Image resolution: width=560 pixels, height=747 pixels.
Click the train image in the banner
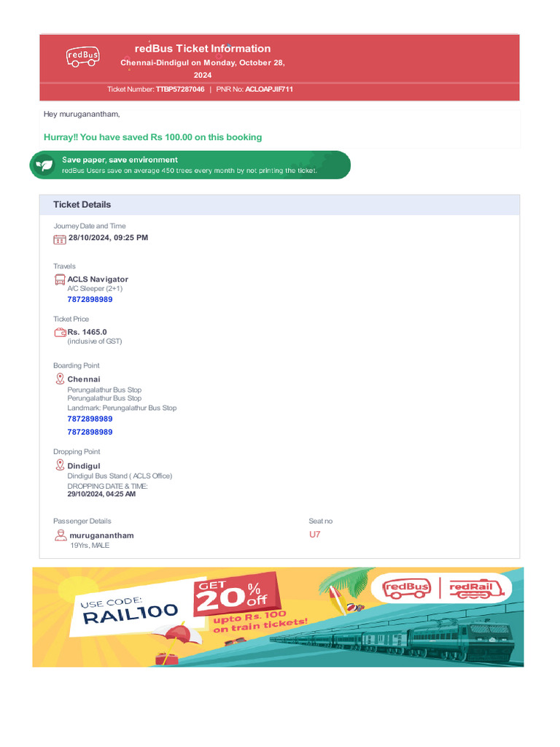coord(395,638)
